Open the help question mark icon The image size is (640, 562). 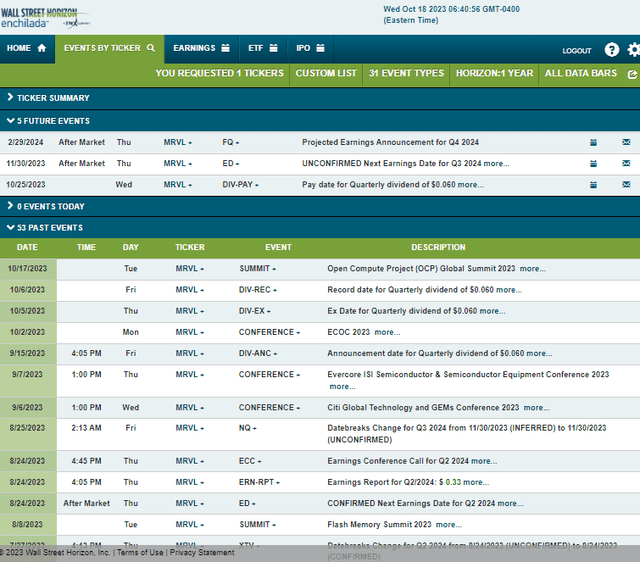tap(611, 50)
